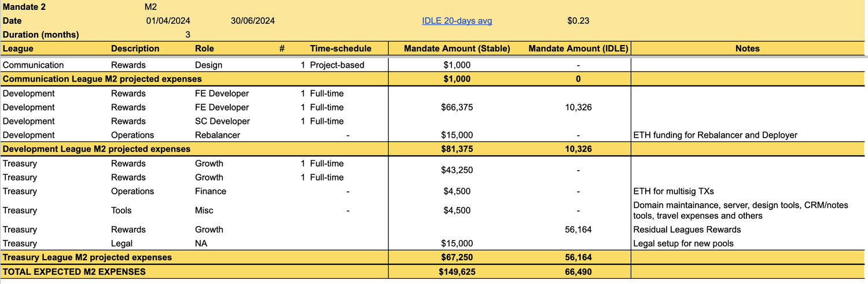Viewport: 868px width, 284px height.
Task: Open the IDLE 20-days avg link
Action: point(457,21)
